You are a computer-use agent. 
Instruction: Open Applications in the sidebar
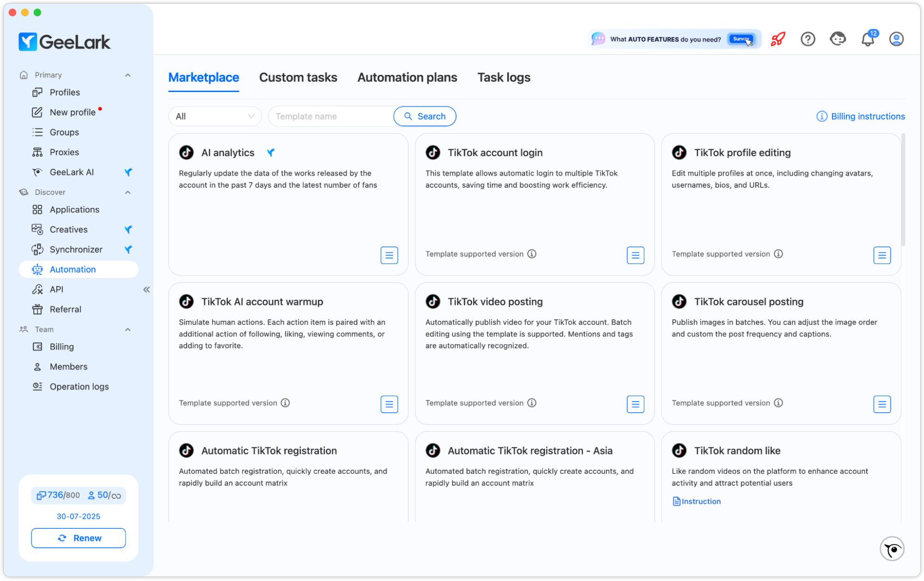79,209
